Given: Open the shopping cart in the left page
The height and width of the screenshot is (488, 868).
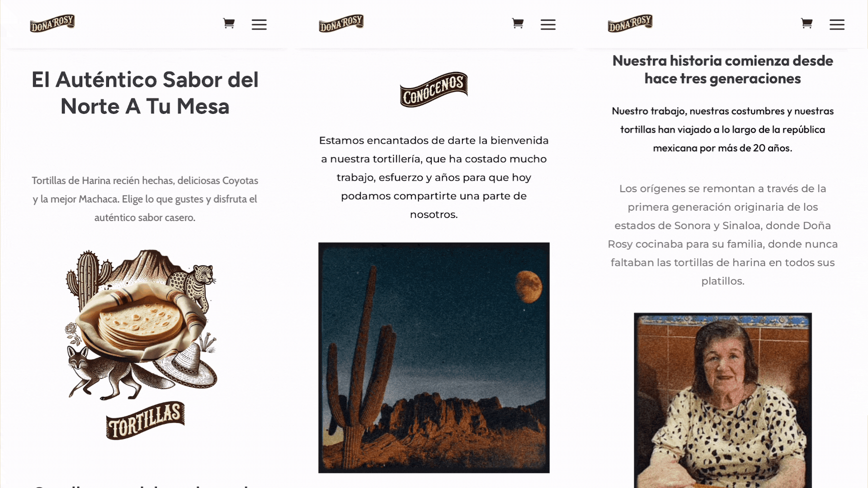Looking at the screenshot, I should tap(229, 23).
